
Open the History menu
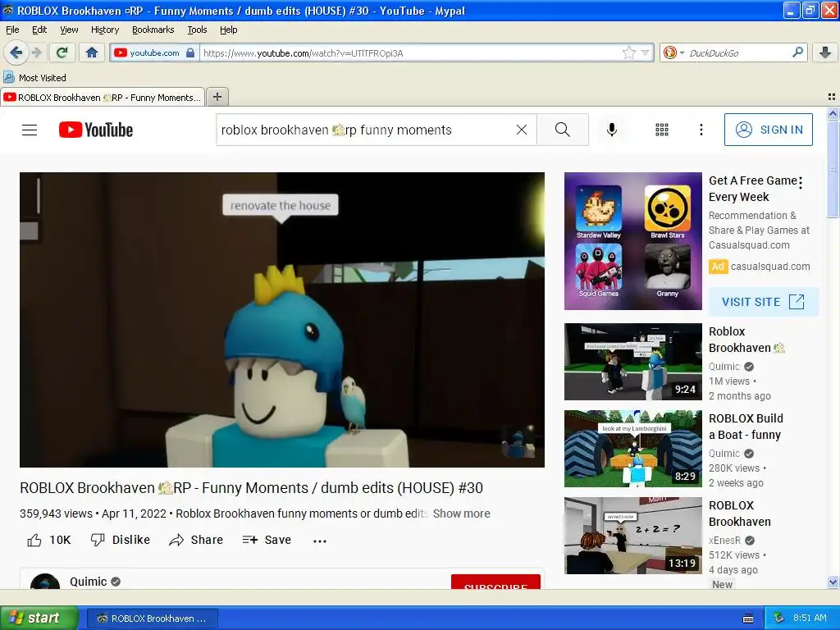(105, 30)
